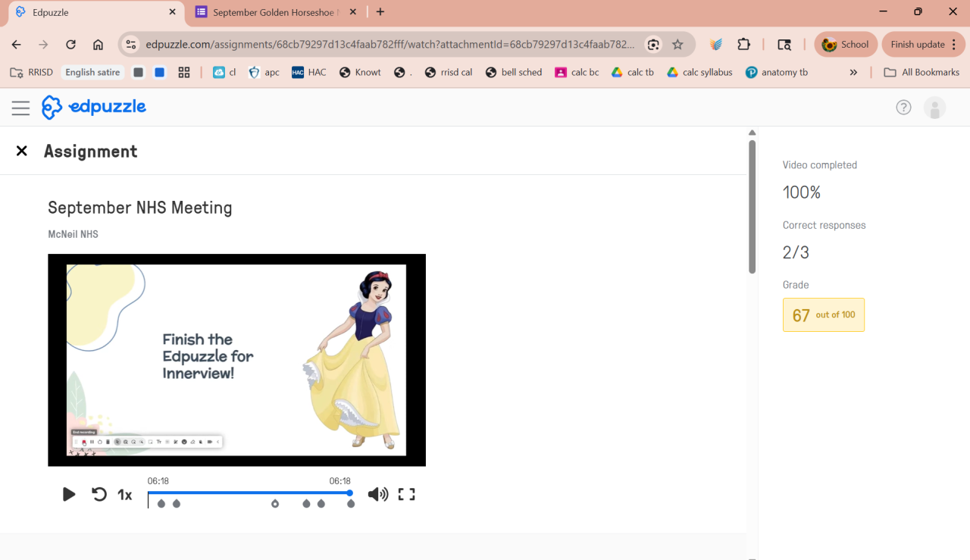Click the page vertical scrollbar

(x=752, y=206)
